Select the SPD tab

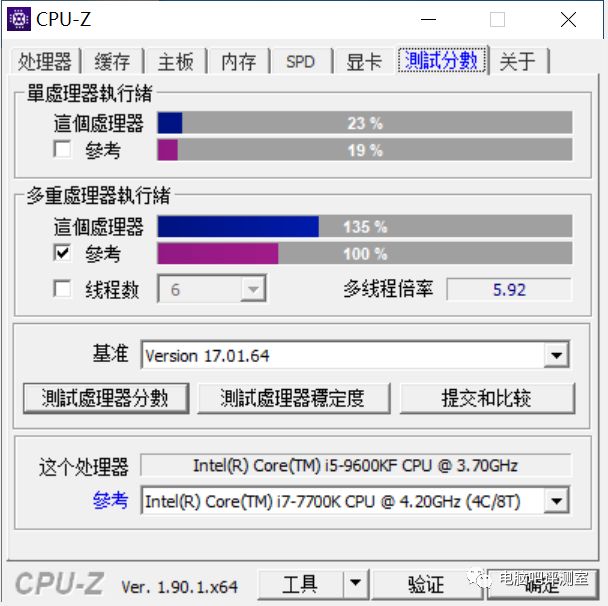[301, 61]
